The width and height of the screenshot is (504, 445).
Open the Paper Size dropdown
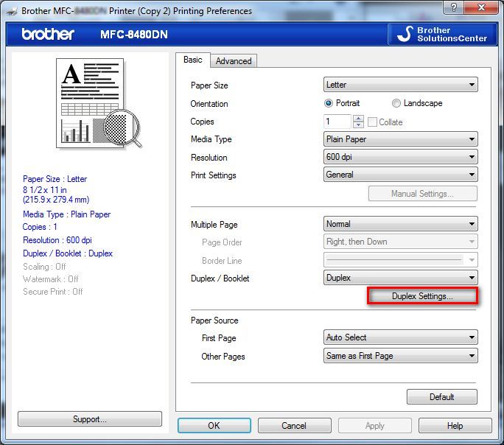point(401,85)
